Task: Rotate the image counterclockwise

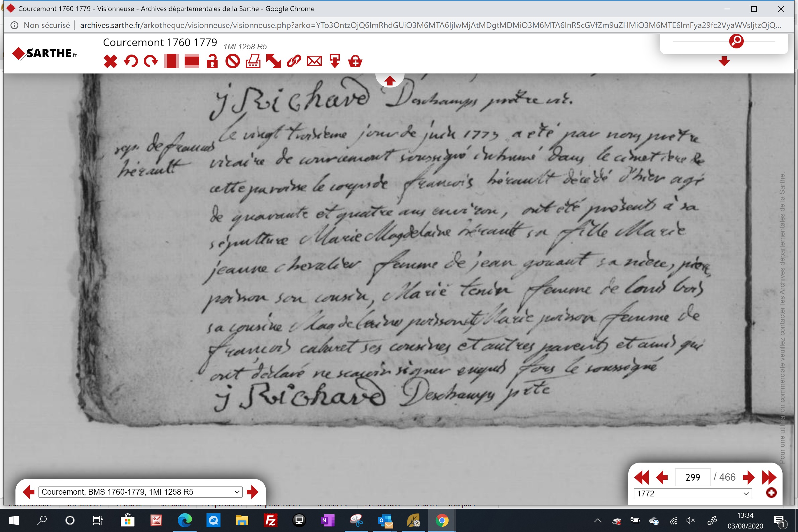Action: tap(131, 62)
